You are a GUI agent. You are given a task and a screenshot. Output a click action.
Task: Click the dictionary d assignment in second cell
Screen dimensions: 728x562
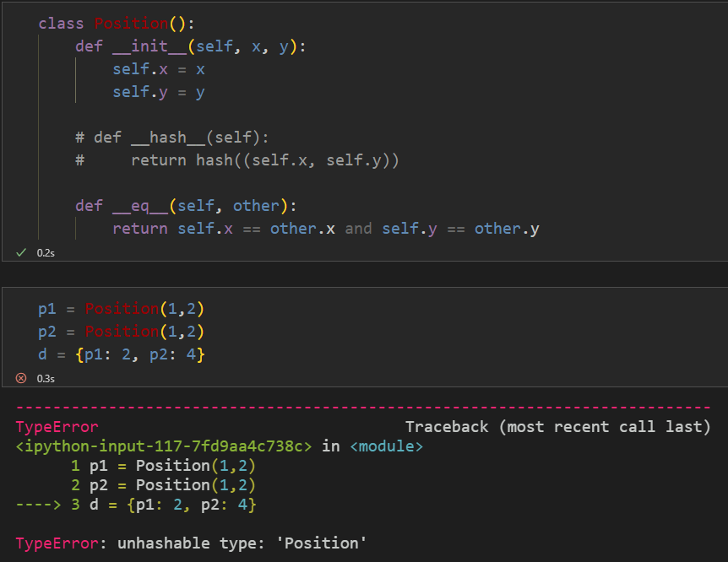click(121, 354)
